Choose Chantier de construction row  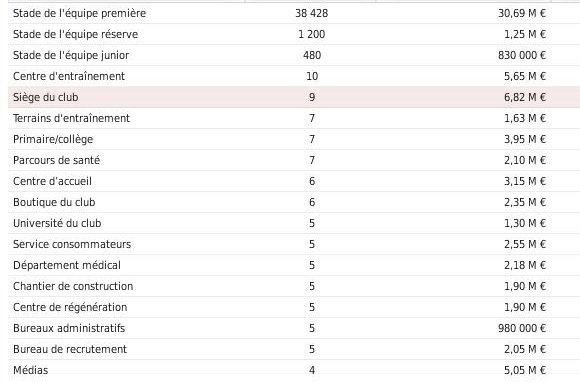click(x=294, y=286)
